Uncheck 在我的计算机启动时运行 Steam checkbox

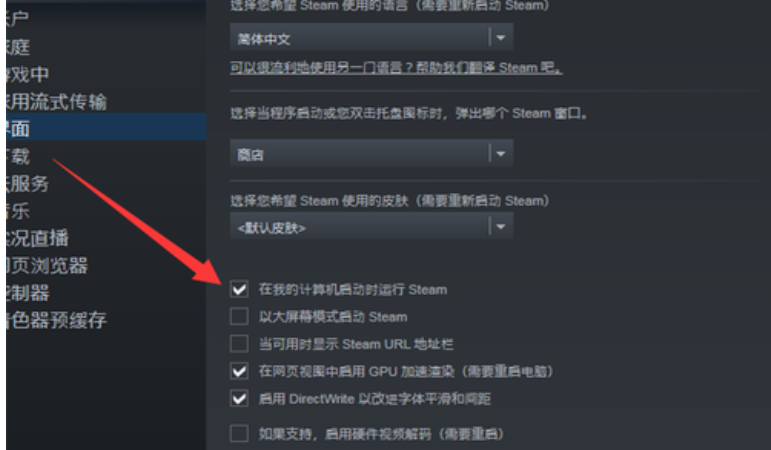point(239,289)
